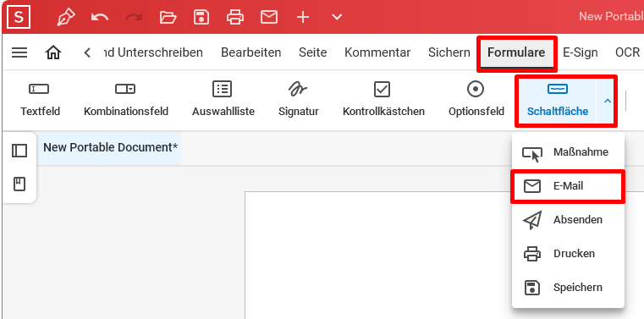This screenshot has height=319, width=644.
Task: Open the bookmarks panel icon
Action: tap(19, 184)
